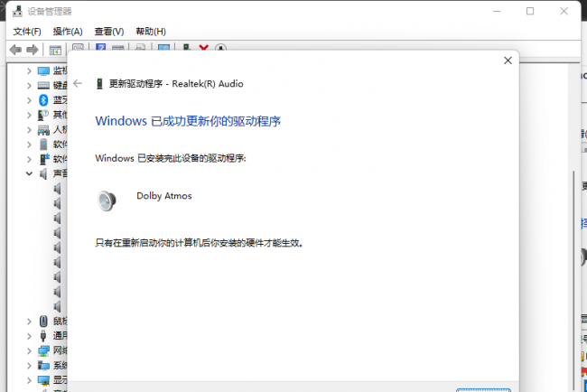Open the 查看(V) menu
This screenshot has height=392, width=587.
tap(109, 32)
